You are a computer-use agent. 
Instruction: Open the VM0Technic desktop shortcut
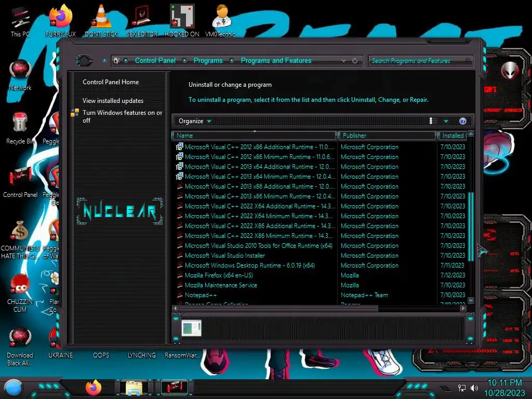click(x=222, y=21)
